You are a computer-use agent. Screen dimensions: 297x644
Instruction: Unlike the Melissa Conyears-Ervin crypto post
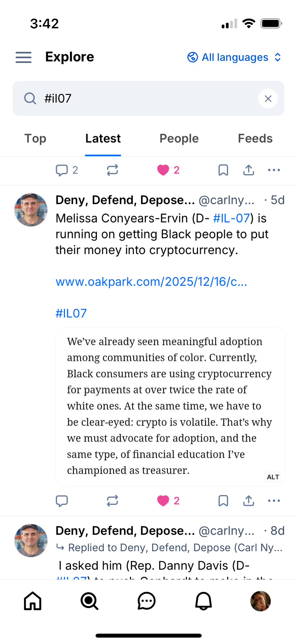[163, 501]
